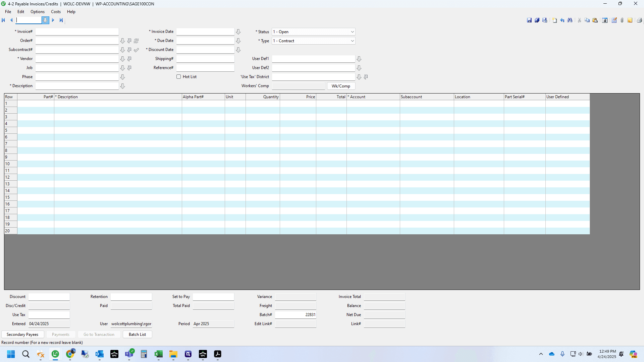644x362 pixels.
Task: Open the Help menu
Action: (71, 12)
